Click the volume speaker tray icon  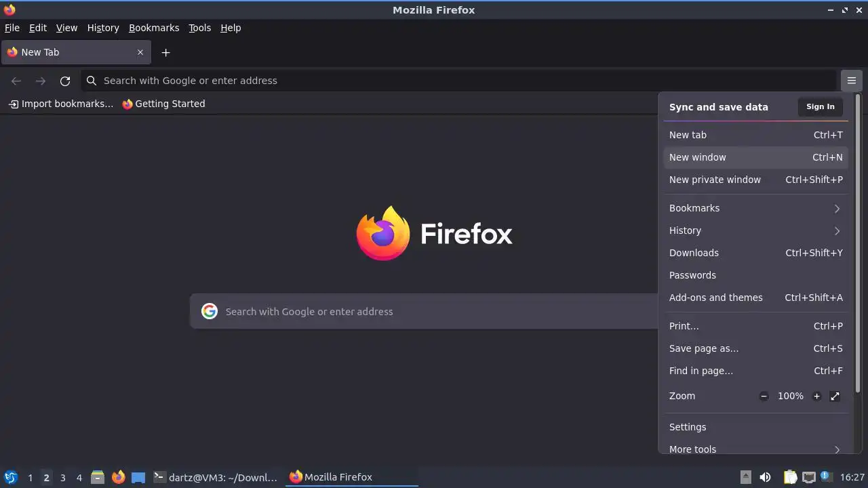point(765,477)
